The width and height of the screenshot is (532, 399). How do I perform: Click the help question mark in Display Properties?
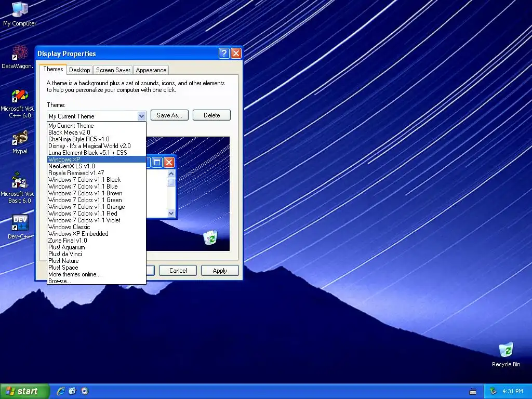pyautogui.click(x=224, y=54)
